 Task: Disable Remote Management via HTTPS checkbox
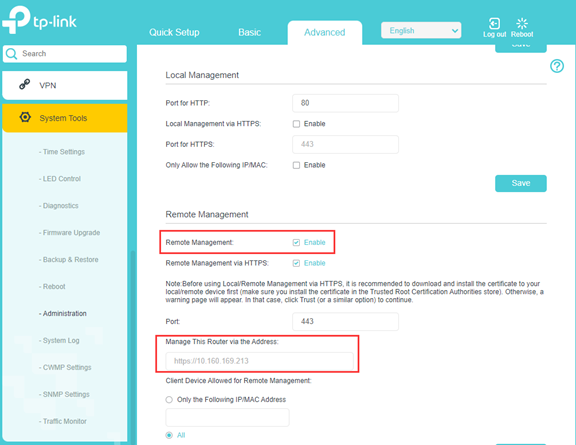coord(296,263)
